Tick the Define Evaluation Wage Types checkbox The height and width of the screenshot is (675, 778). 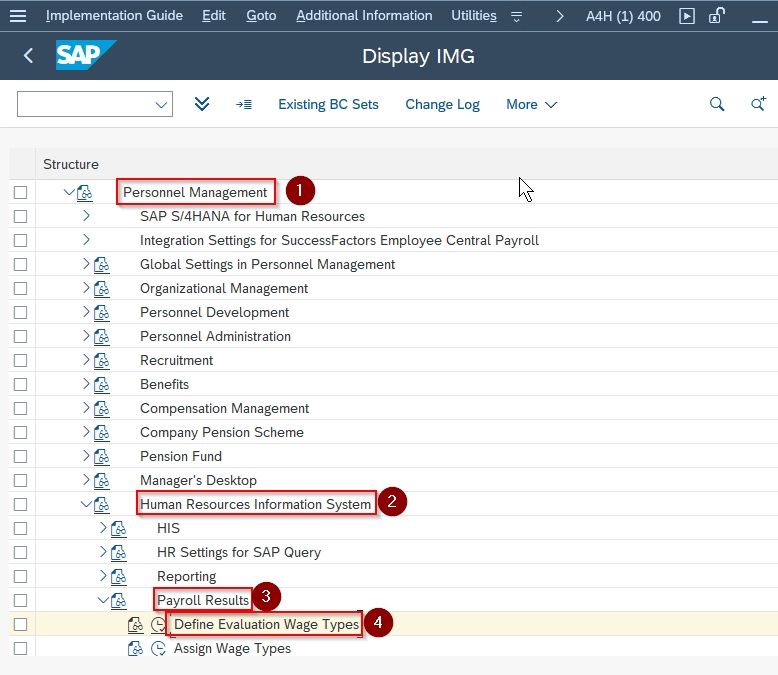coord(20,624)
